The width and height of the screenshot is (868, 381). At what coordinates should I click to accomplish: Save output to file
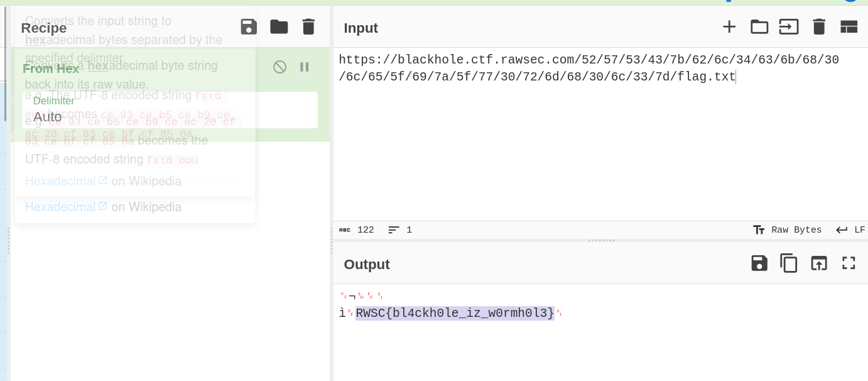click(x=759, y=263)
